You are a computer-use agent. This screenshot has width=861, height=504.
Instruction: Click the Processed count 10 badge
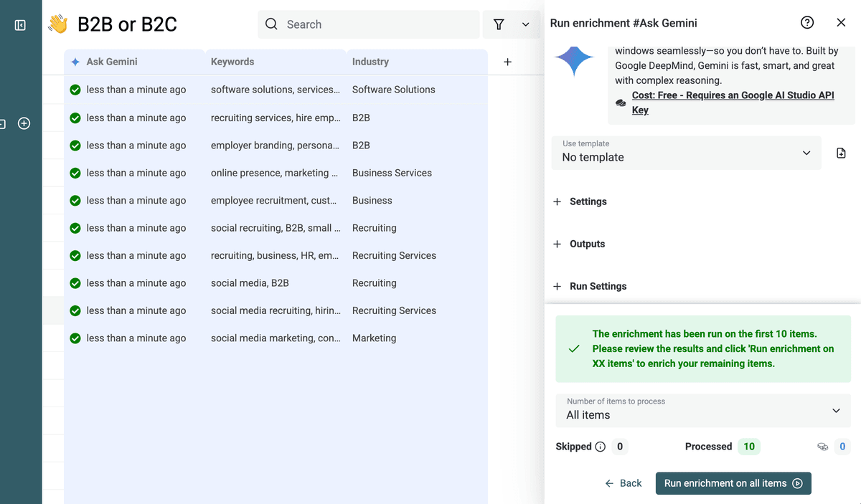pyautogui.click(x=749, y=447)
